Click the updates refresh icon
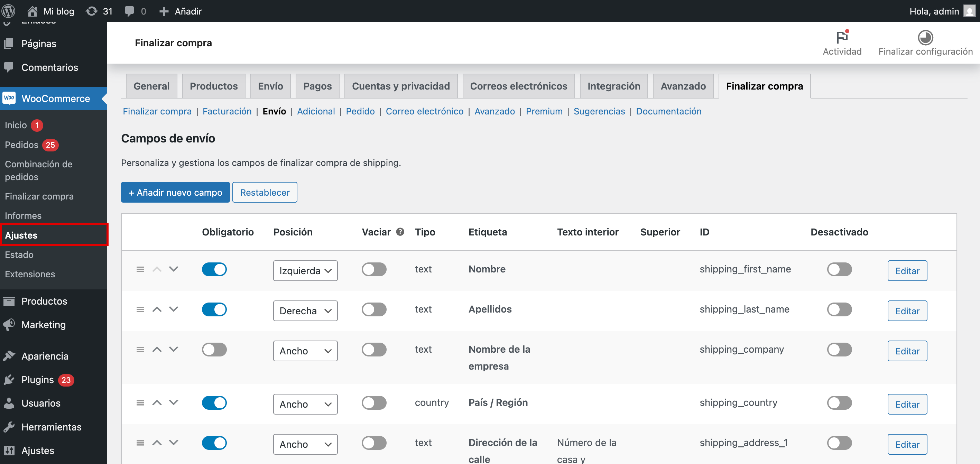Screen dimensions: 980x464 click(x=92, y=11)
